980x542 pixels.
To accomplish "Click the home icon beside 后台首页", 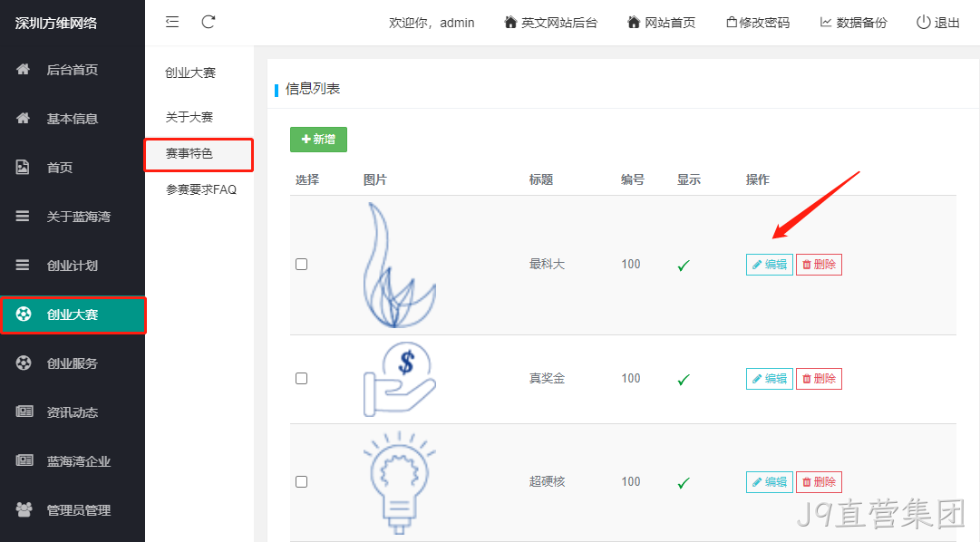I will tap(24, 69).
